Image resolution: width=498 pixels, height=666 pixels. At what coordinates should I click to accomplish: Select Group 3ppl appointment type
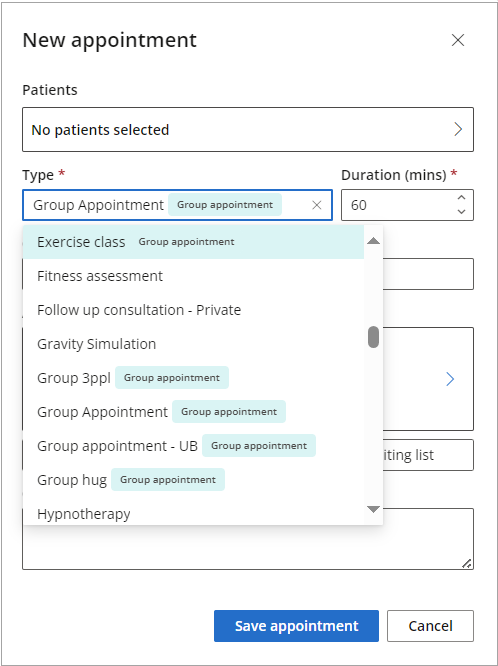[193, 378]
